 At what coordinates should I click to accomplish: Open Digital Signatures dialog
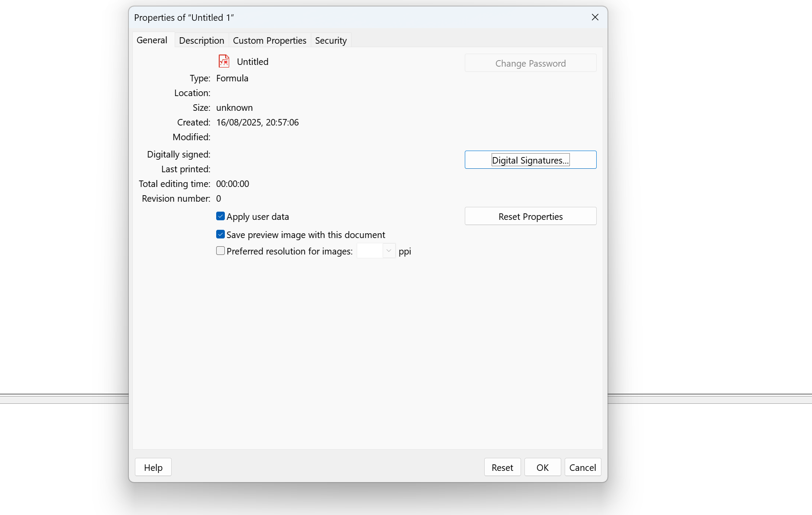(531, 160)
